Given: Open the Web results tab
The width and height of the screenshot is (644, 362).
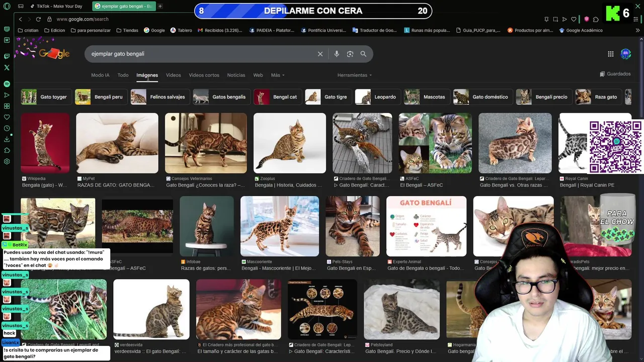Looking at the screenshot, I should tap(258, 75).
